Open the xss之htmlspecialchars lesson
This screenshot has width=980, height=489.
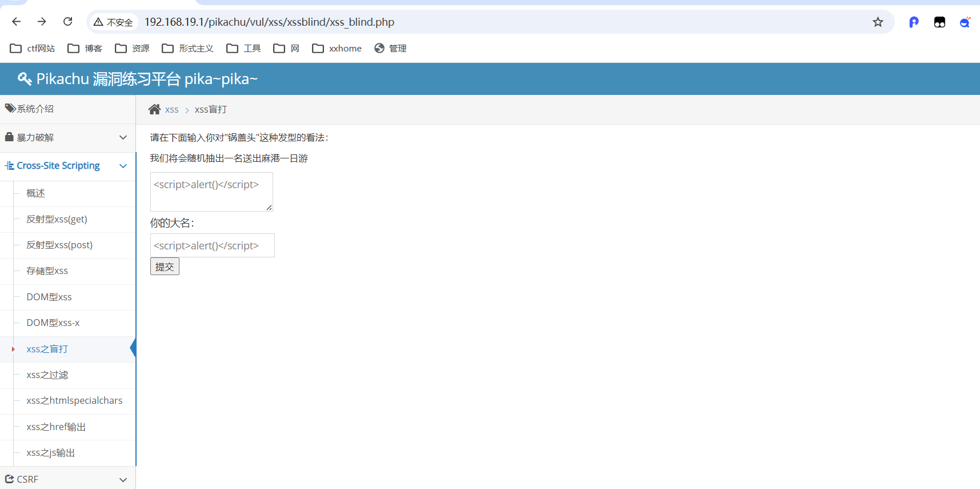74,400
